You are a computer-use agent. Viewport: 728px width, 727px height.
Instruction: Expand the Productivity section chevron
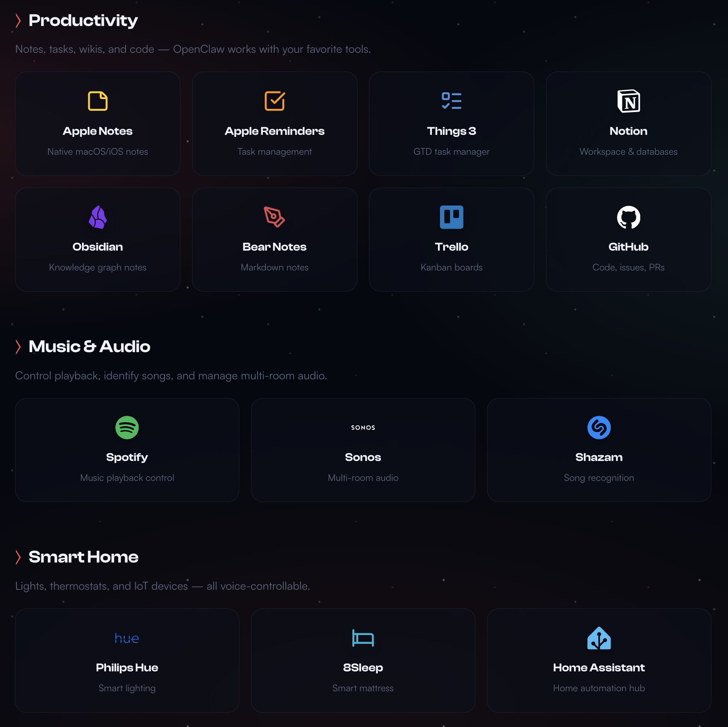coord(18,21)
